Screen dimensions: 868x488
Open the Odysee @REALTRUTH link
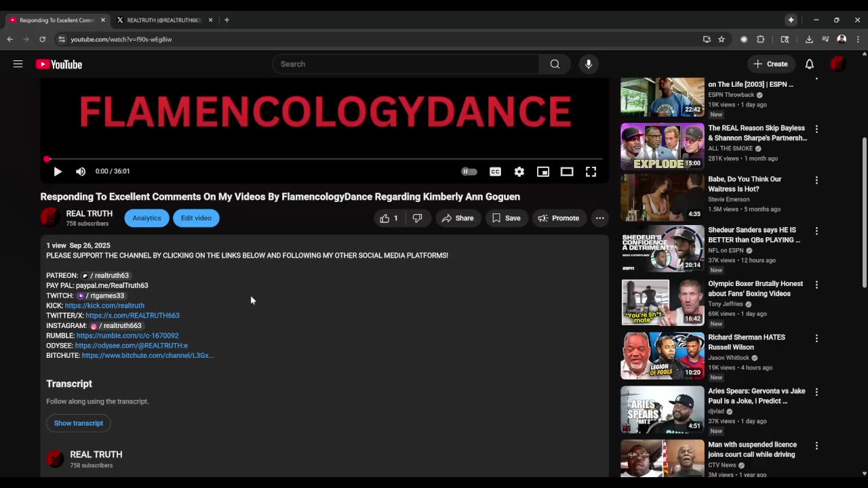tap(132, 346)
